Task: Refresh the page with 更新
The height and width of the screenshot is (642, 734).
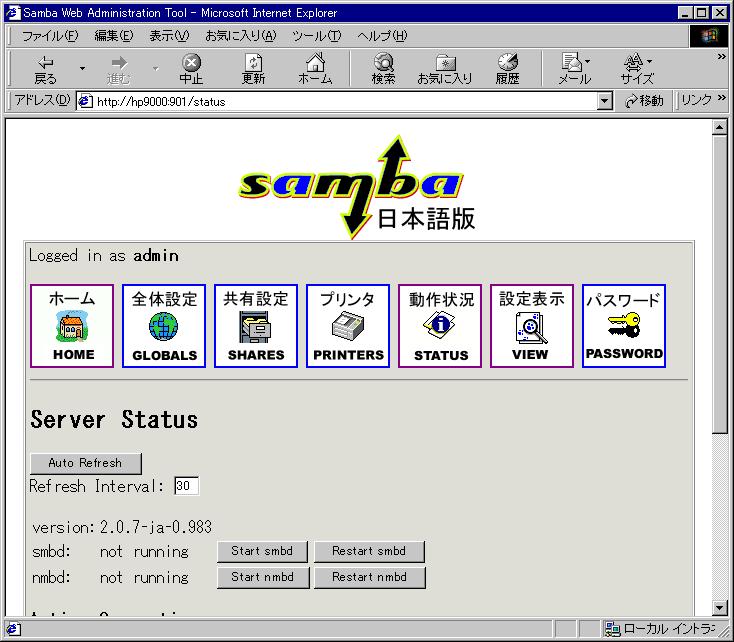Action: [253, 69]
